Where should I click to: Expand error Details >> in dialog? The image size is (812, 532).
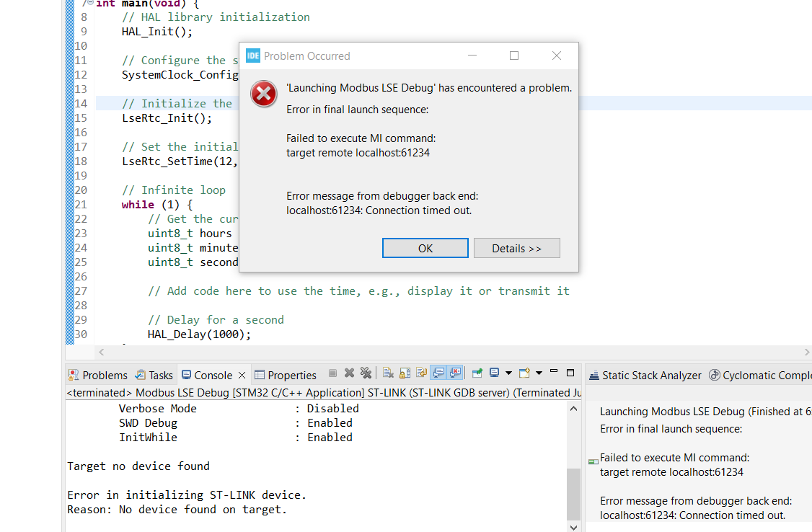point(517,249)
